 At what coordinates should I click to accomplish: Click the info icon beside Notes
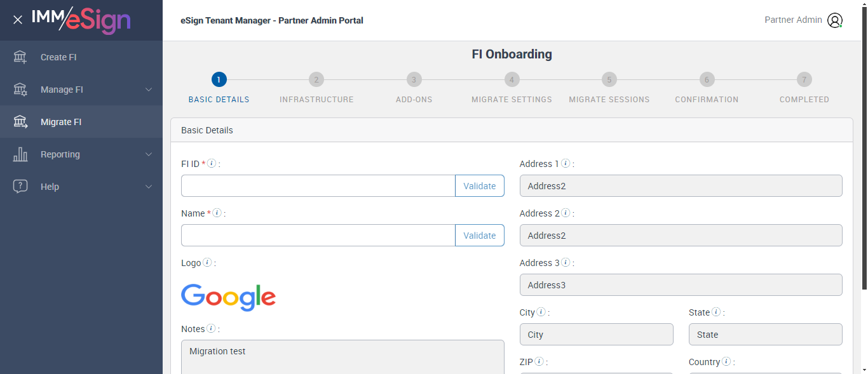[211, 329]
